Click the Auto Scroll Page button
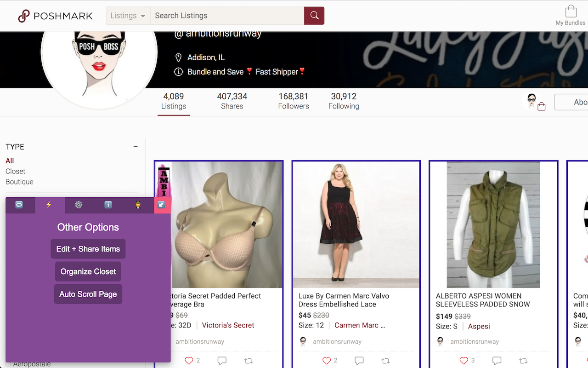The image size is (588, 368). click(88, 294)
